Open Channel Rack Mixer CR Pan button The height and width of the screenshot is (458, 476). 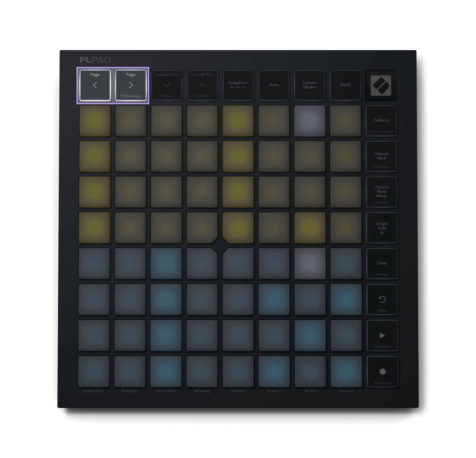tap(382, 192)
